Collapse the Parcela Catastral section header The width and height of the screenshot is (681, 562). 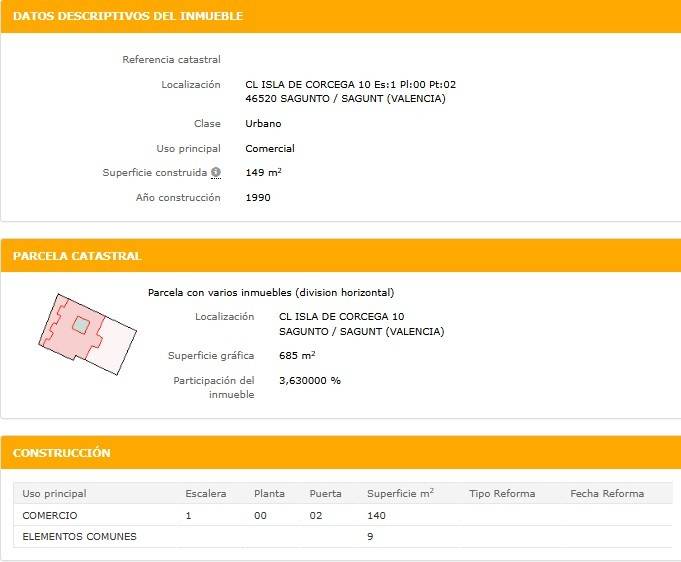click(x=77, y=256)
